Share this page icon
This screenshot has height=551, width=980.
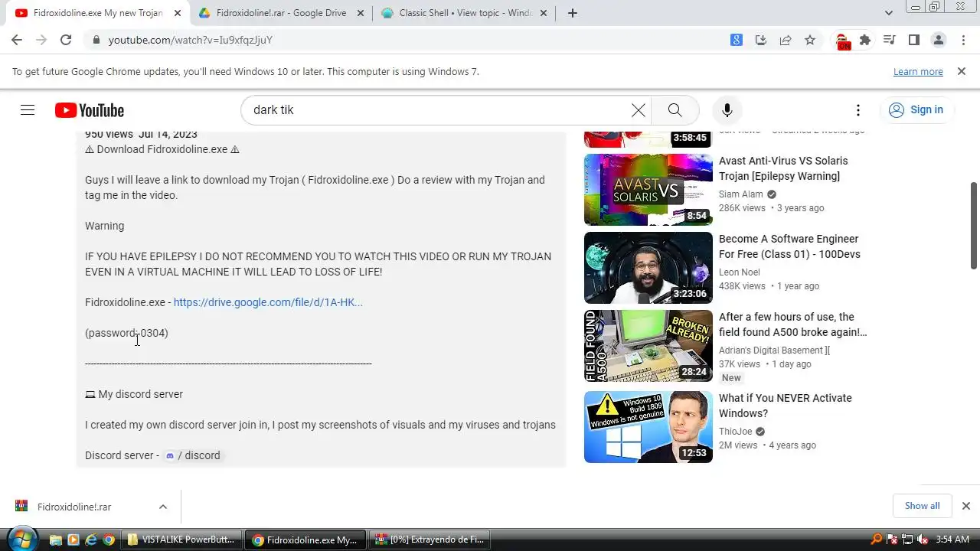(786, 40)
